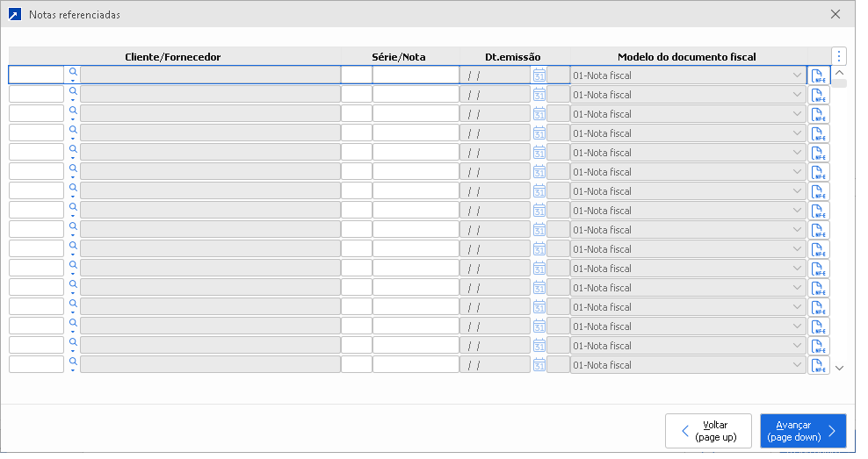This screenshot has width=868, height=459.
Task: Click the NF-e document icon in the last row
Action: click(819, 365)
